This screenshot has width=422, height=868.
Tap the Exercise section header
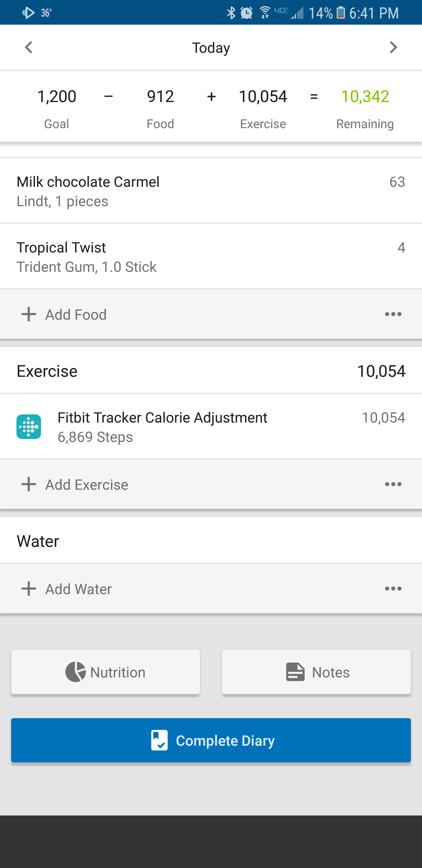pos(211,371)
